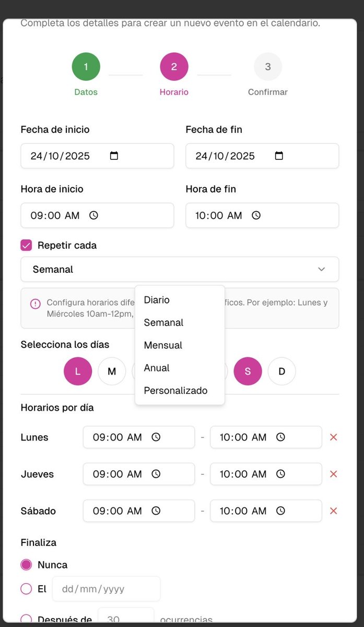
Task: Click the Fecha de fin date field
Action: (262, 156)
